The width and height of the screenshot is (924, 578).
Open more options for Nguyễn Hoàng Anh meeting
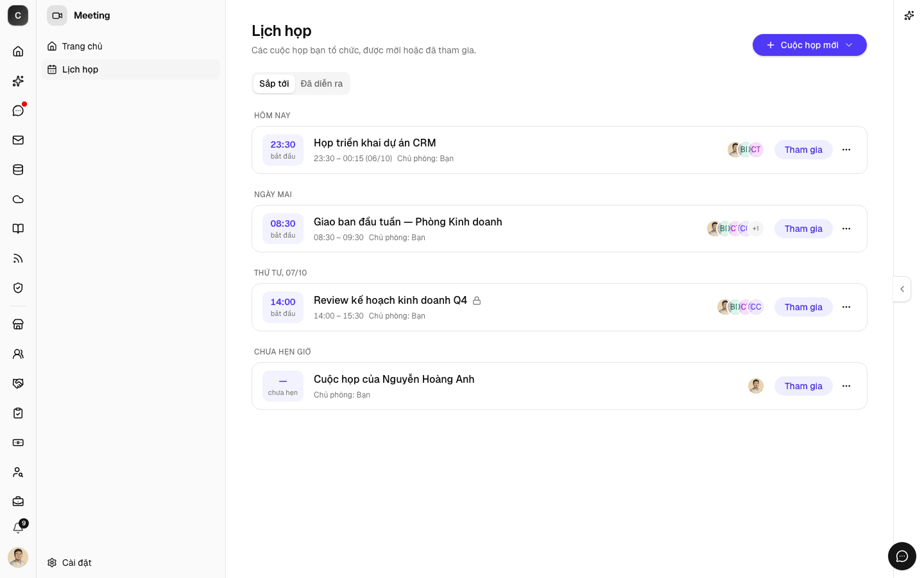click(846, 386)
